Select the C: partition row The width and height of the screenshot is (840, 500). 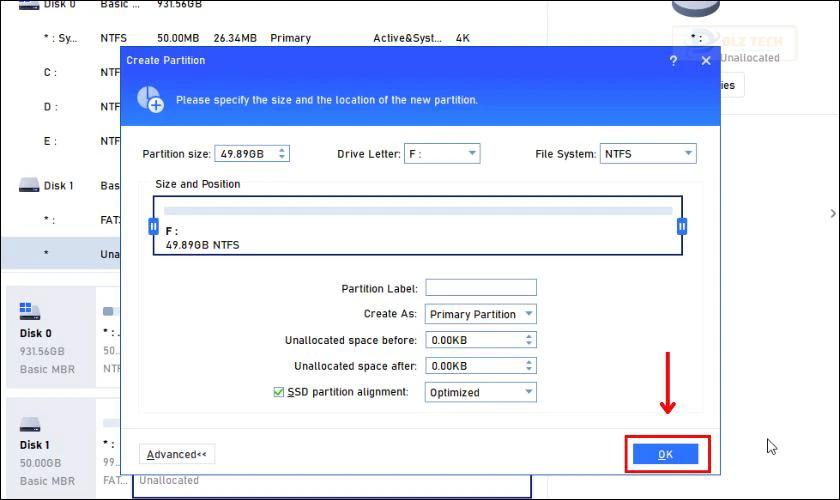(61, 72)
